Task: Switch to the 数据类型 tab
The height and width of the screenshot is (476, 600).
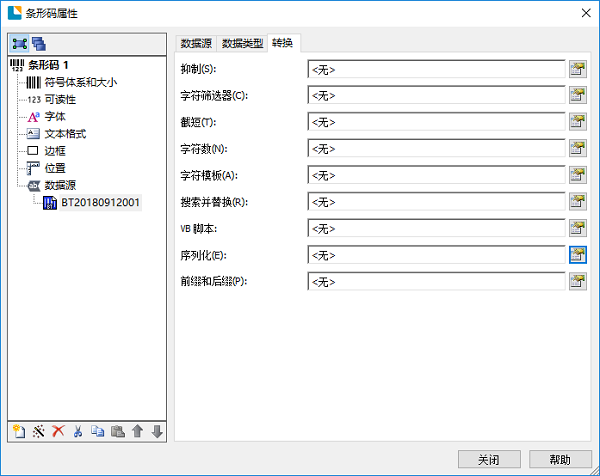Action: click(x=243, y=43)
